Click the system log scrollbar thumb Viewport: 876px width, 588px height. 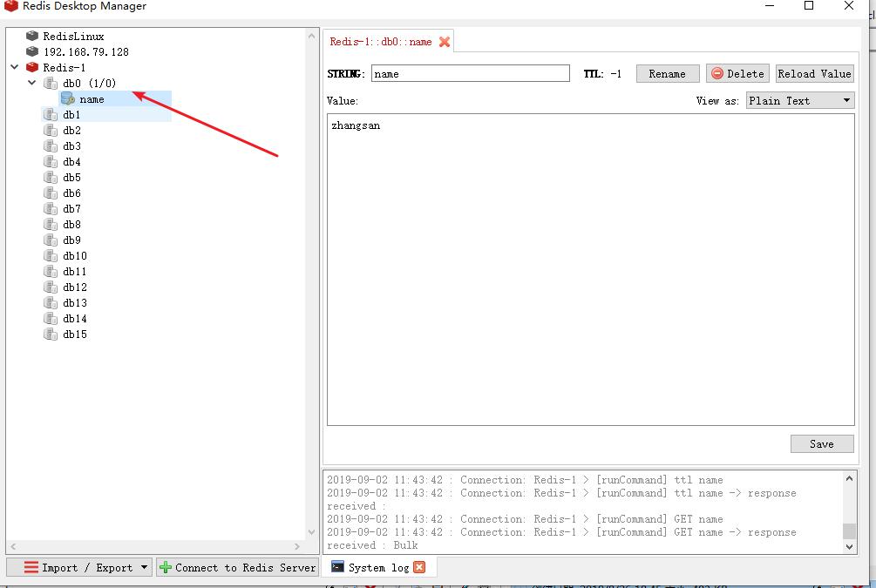click(849, 531)
